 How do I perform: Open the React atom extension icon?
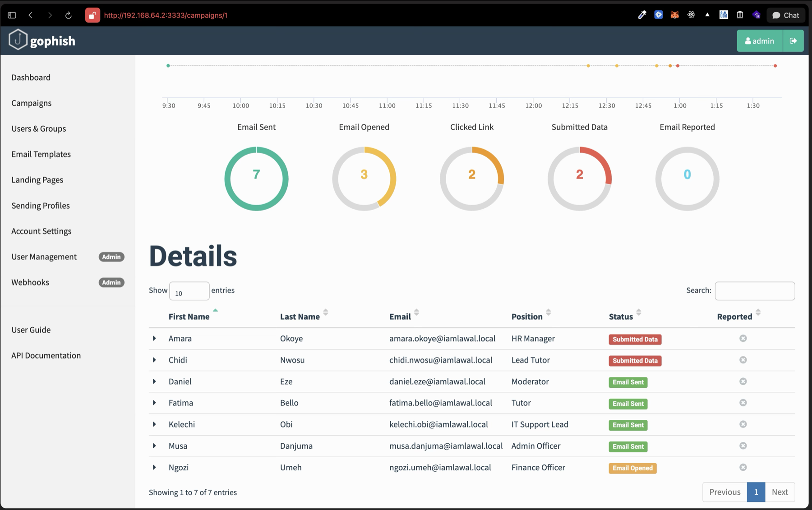(691, 15)
